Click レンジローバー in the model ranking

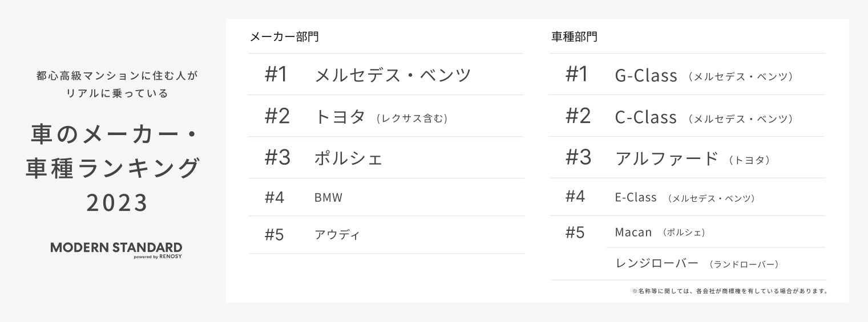click(656, 263)
